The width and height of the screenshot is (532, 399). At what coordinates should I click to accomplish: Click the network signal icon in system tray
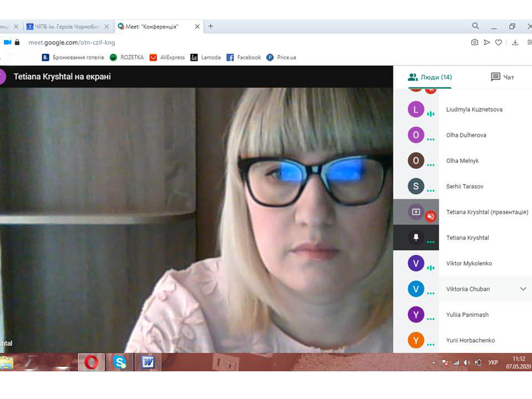pyautogui.click(x=456, y=362)
